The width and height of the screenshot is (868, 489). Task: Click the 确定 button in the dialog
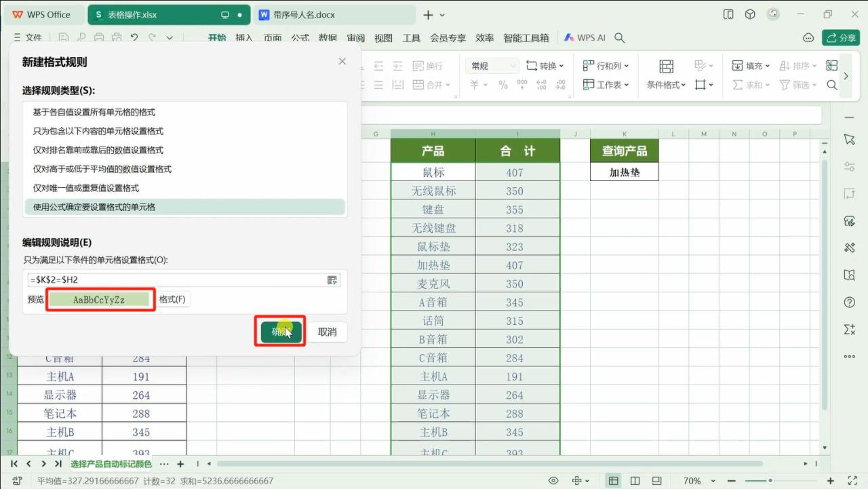click(x=281, y=332)
